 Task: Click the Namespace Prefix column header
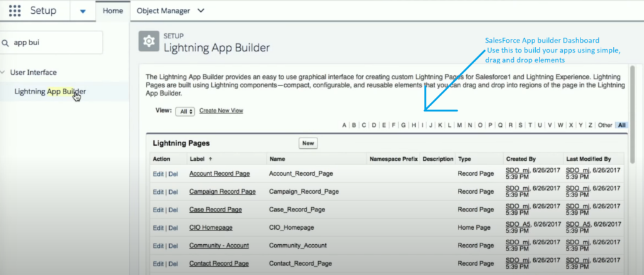394,159
